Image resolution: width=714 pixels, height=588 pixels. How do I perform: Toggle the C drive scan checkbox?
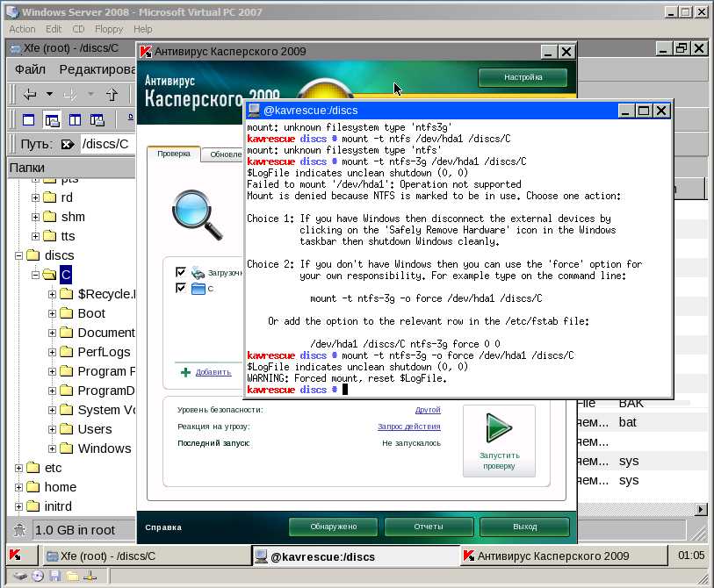[180, 288]
